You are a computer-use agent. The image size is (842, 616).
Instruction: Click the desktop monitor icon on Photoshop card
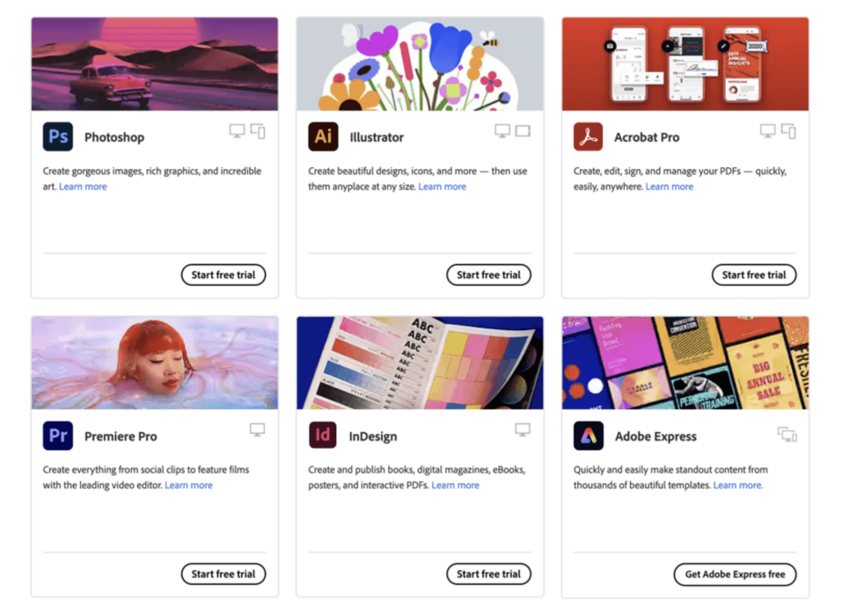click(237, 131)
